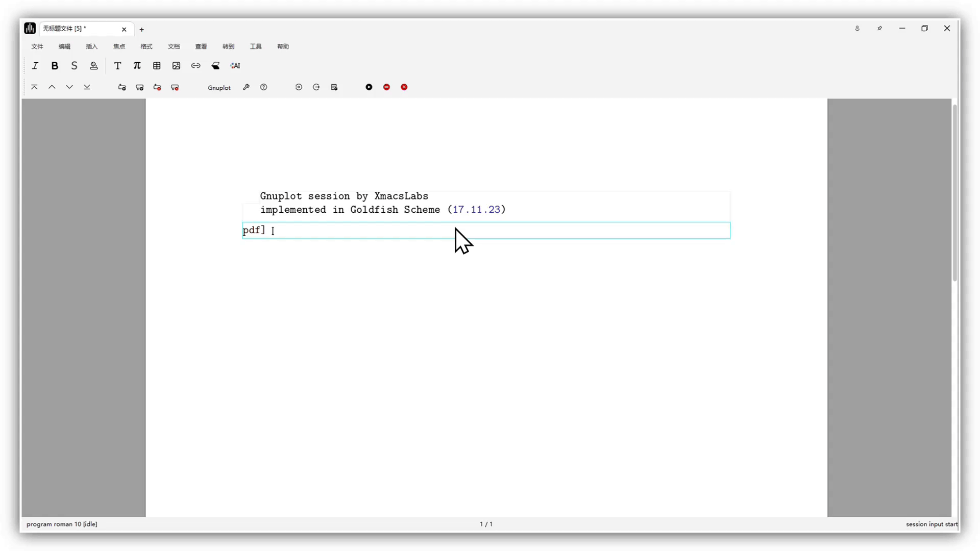This screenshot has width=980, height=551.
Task: Click the hyperlink insert icon
Action: tap(195, 66)
